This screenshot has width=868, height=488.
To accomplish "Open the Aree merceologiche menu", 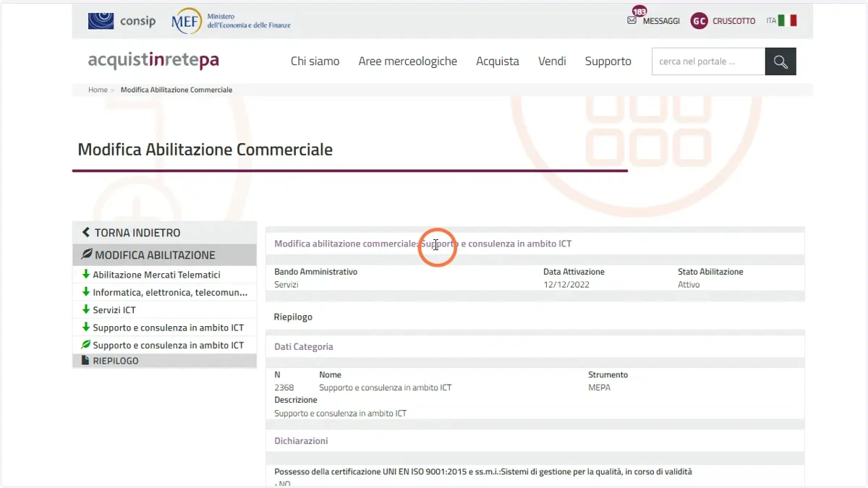I will pyautogui.click(x=408, y=61).
